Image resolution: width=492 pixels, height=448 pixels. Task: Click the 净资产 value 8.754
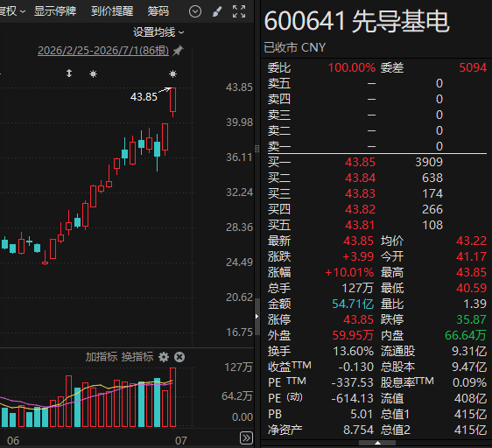pos(358,430)
